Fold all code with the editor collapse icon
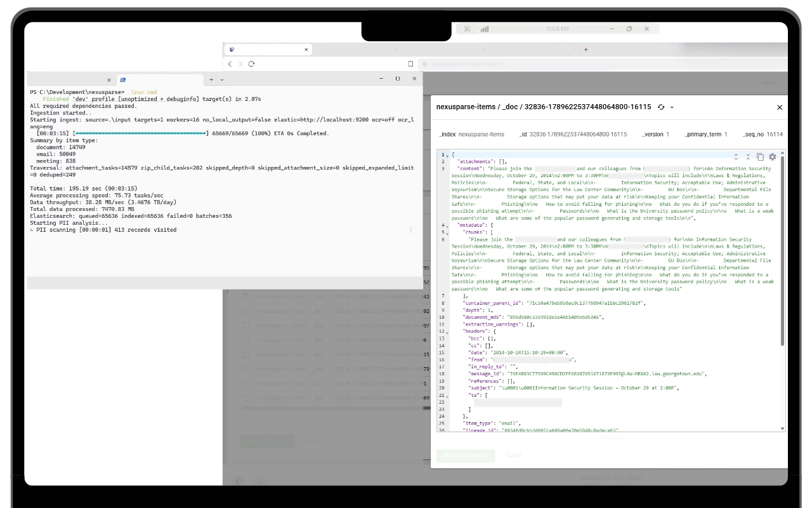 (748, 156)
